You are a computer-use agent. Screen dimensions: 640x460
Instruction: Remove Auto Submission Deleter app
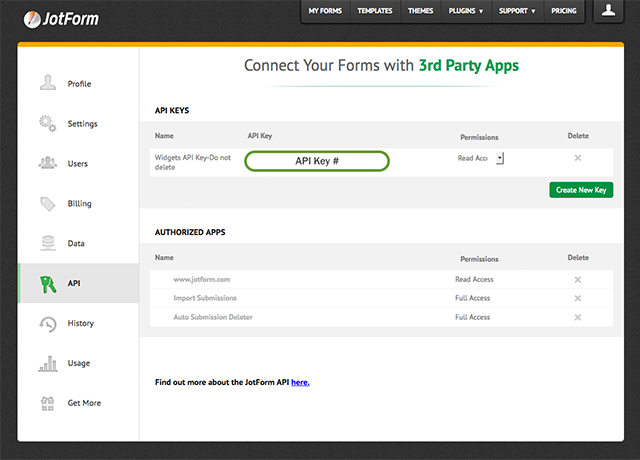point(578,317)
